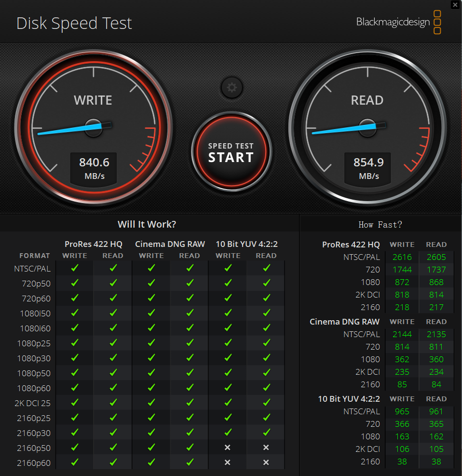Select the "How Fast?" panel heading
Image resolution: width=462 pixels, height=476 pixels.
[380, 224]
